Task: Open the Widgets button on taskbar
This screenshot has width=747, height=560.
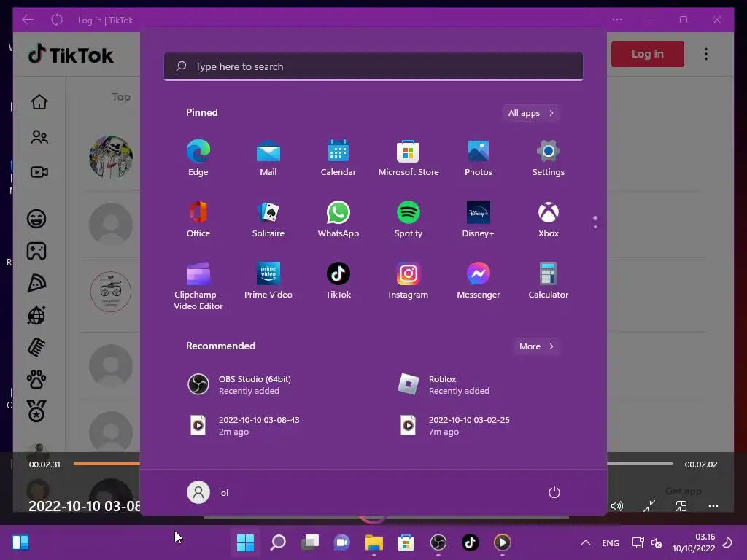Action: [20, 542]
